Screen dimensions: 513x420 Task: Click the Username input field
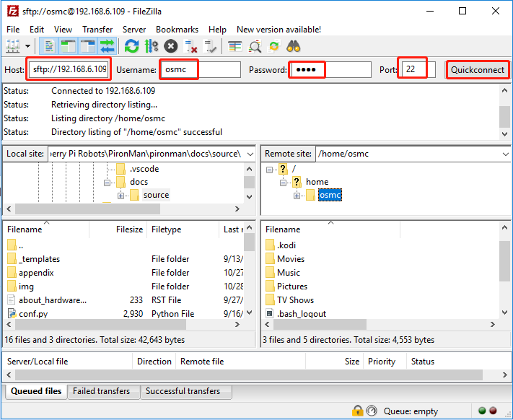click(x=201, y=69)
